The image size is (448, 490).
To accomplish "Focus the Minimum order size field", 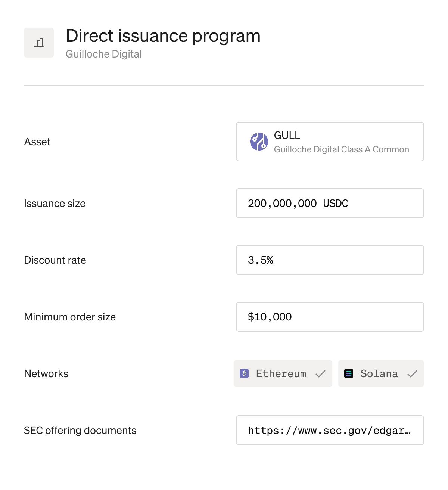I will point(330,317).
